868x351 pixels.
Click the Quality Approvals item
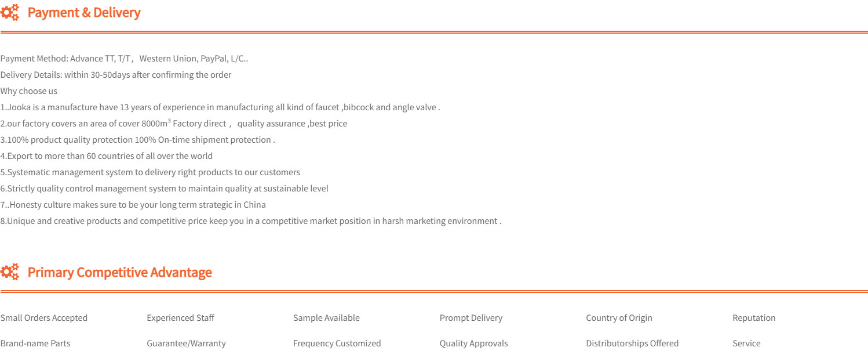[474, 343]
